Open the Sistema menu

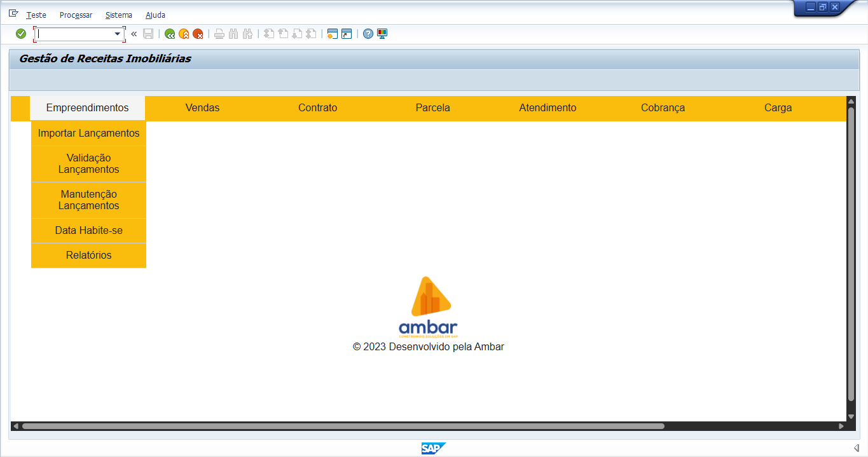pos(119,15)
